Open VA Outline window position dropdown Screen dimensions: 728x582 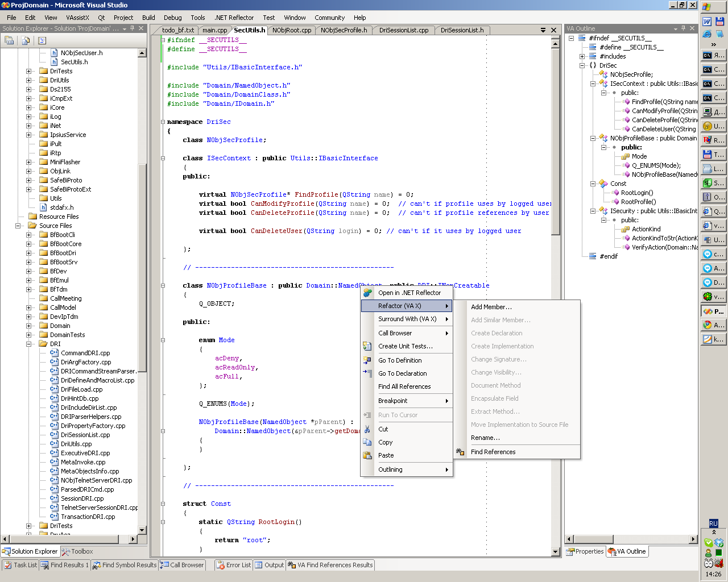676,28
